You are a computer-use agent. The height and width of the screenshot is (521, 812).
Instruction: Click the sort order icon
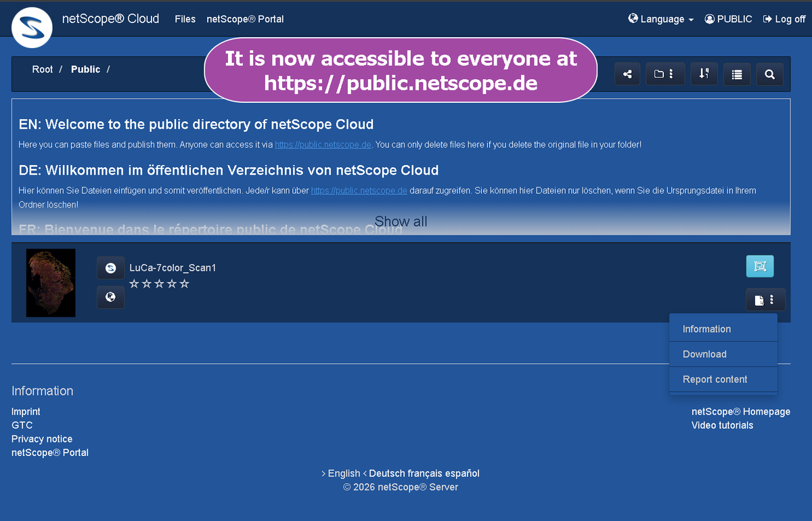click(704, 74)
